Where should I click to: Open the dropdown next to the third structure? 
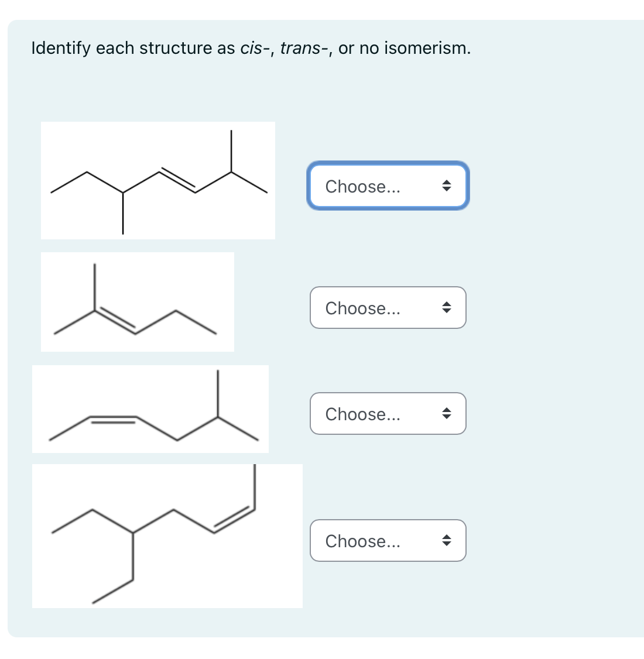coord(388,414)
